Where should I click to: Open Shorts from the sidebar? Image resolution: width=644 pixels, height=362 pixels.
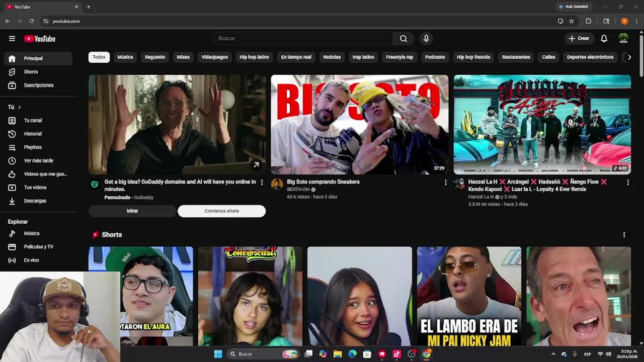[39, 72]
